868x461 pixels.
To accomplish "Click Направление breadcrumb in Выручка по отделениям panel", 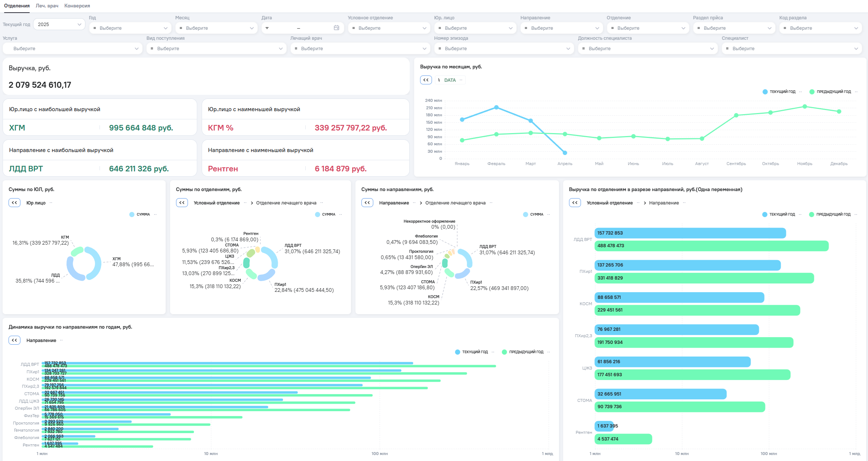I will click(664, 203).
